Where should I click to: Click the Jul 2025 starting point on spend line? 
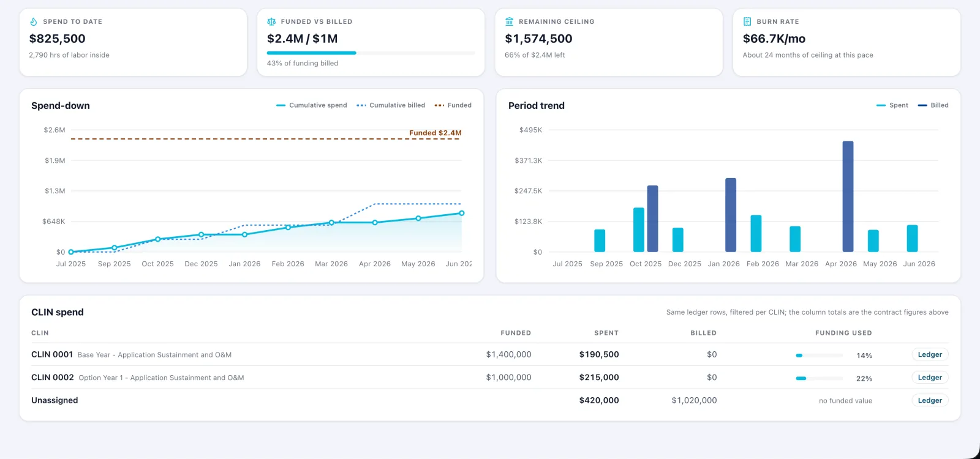(71, 252)
